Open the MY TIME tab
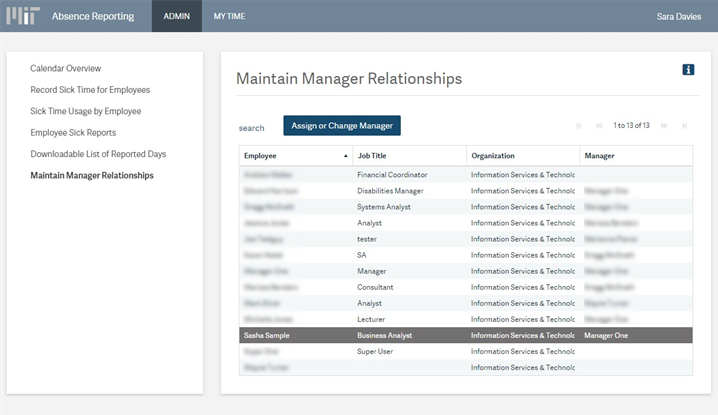Screen dimensions: 718x415 [x=229, y=16]
